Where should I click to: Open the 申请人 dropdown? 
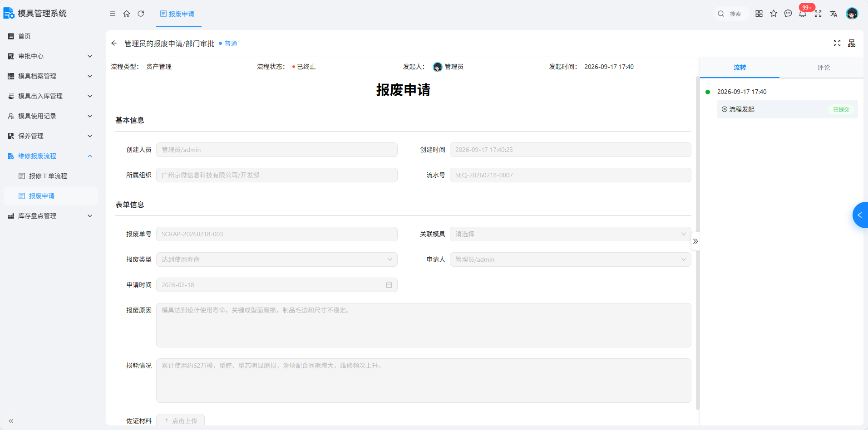pos(570,259)
